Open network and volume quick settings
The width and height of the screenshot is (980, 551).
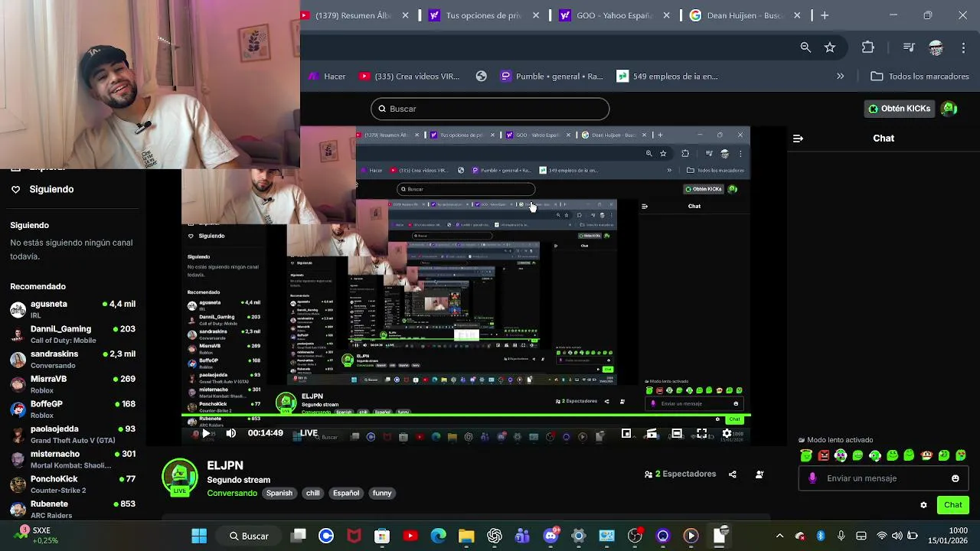click(x=896, y=536)
